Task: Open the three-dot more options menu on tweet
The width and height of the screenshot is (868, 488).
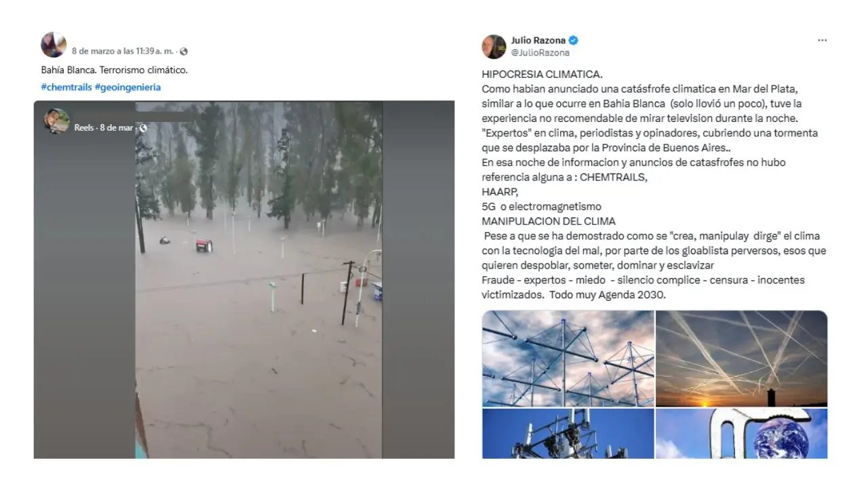Action: [x=822, y=41]
